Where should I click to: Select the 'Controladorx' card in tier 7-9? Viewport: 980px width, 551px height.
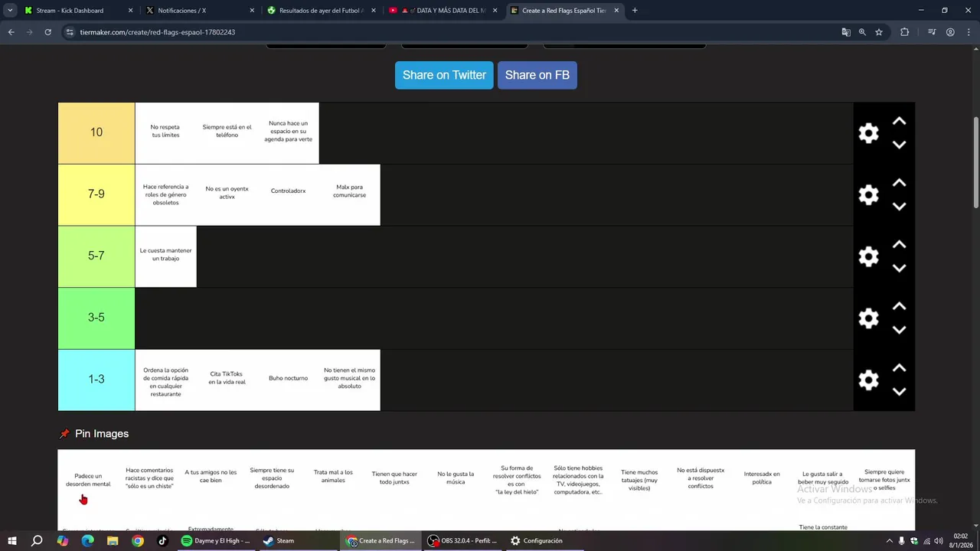pos(288,194)
